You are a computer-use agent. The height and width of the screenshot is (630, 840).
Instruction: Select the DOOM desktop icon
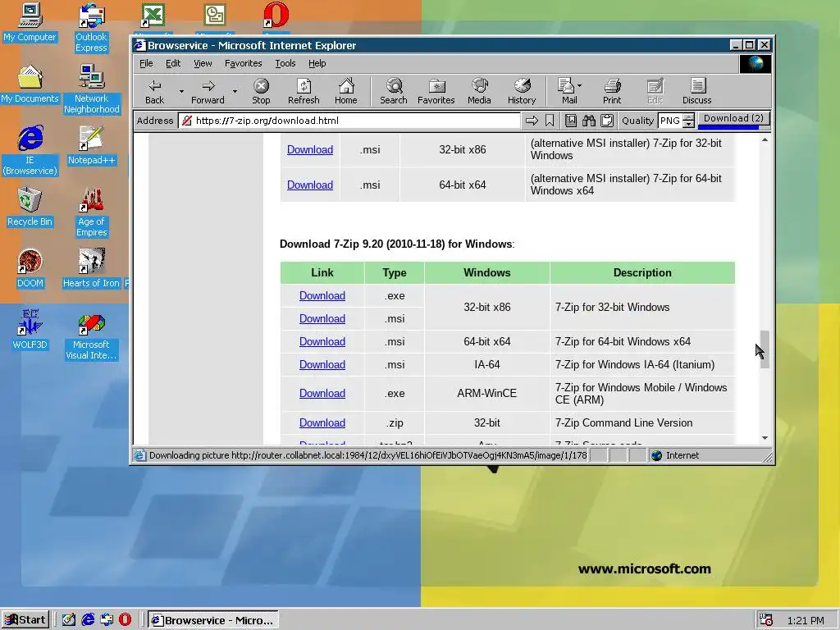pos(30,268)
